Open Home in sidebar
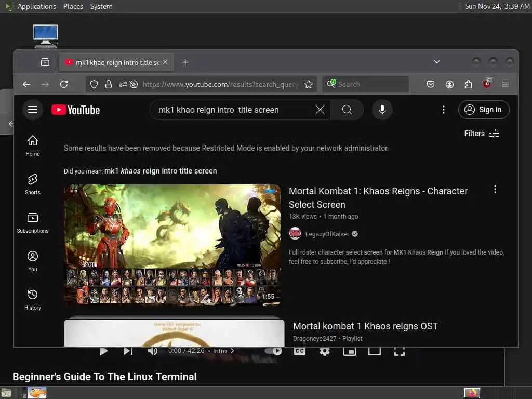Screen dimensions: 532x399 [33, 145]
